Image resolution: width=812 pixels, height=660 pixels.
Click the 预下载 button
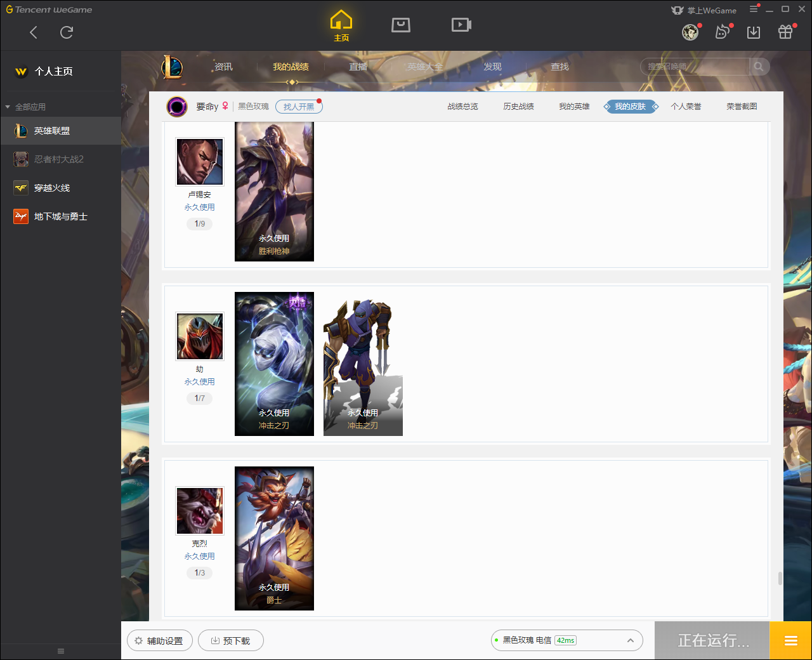point(231,641)
